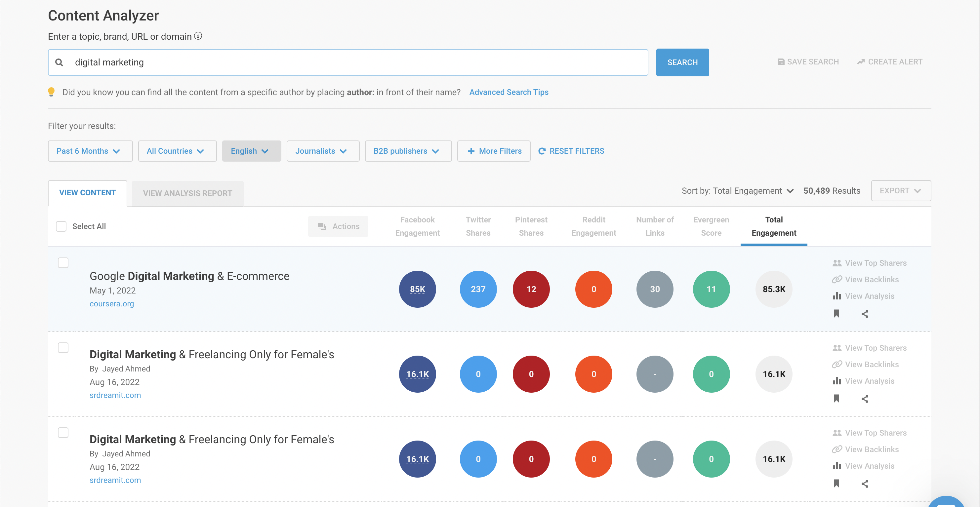This screenshot has height=507, width=980.
Task: Click the 16.1K Facebook circle in the second row
Action: click(x=417, y=374)
